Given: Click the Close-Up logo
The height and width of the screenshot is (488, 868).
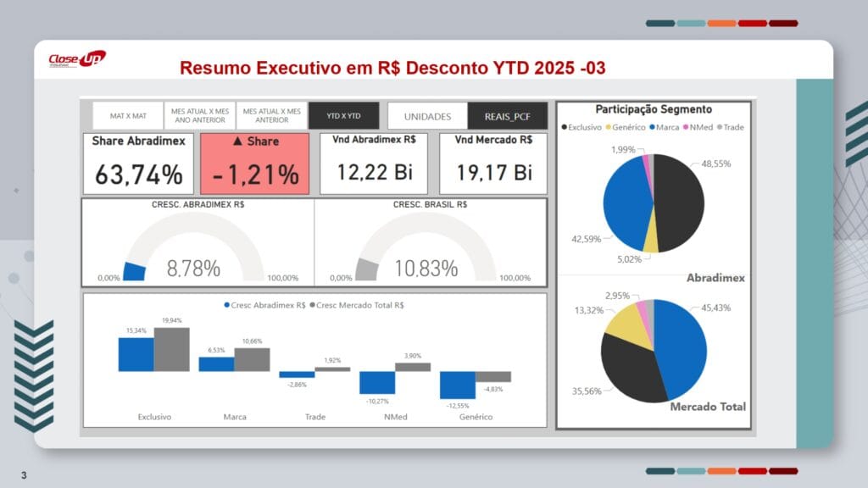Looking at the screenshot, I should (77, 58).
